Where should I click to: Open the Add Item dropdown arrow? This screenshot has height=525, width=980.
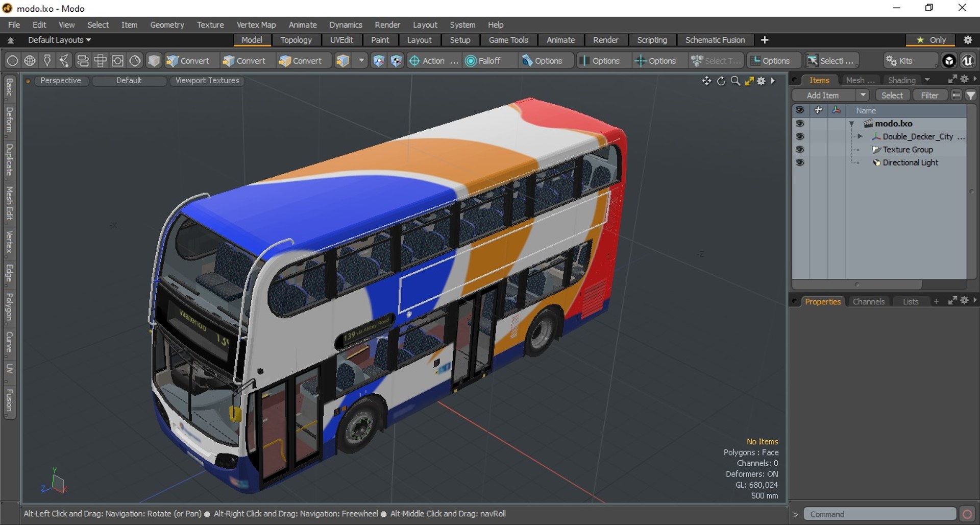863,96
